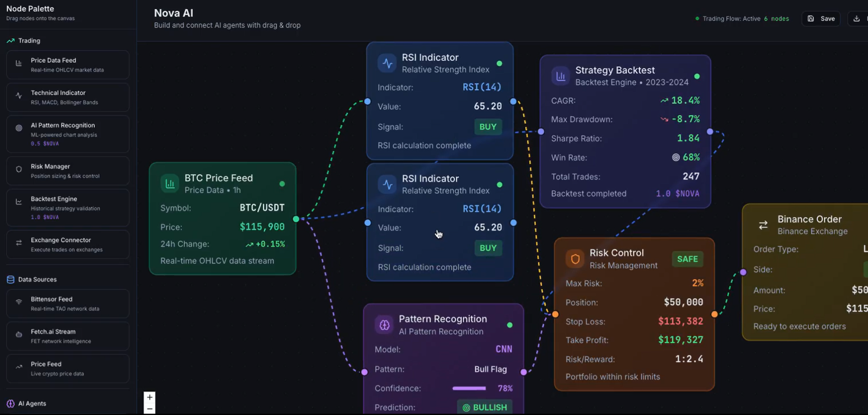Select the Technical Indicator node icon
Viewport: 868px width, 415px height.
point(19,96)
